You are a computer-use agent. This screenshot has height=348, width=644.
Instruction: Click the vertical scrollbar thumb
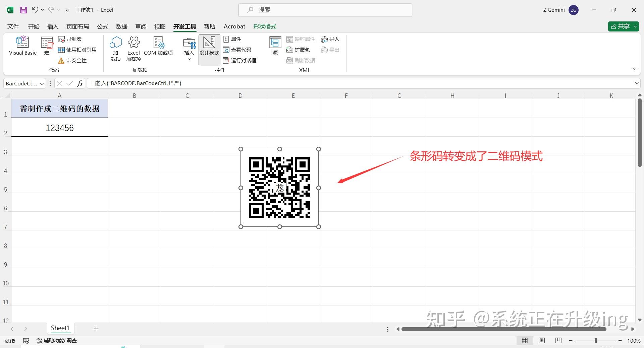[x=640, y=133]
